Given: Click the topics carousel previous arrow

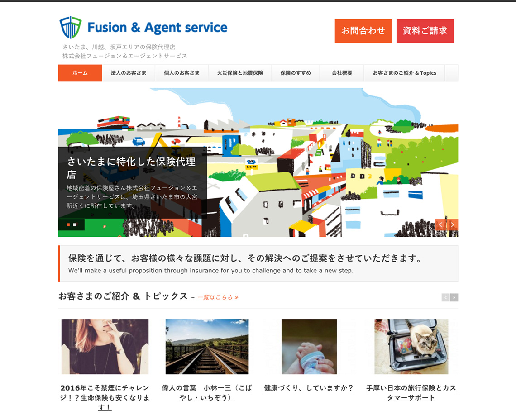Looking at the screenshot, I should (445, 297).
